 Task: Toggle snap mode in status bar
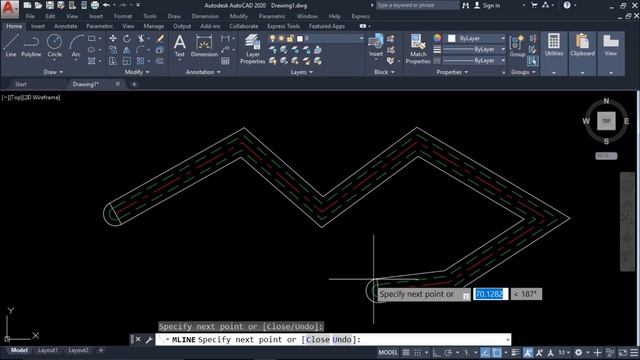tap(417, 352)
